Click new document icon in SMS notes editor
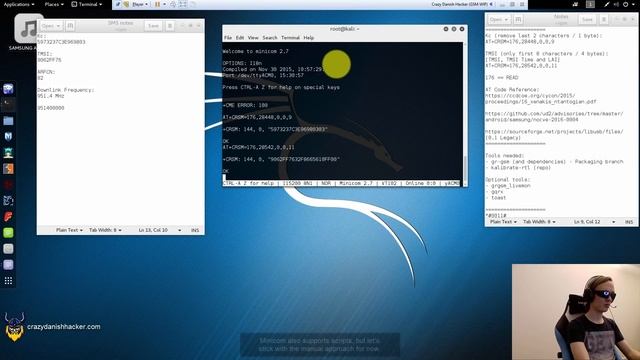This screenshot has width=640, height=360. click(70, 26)
